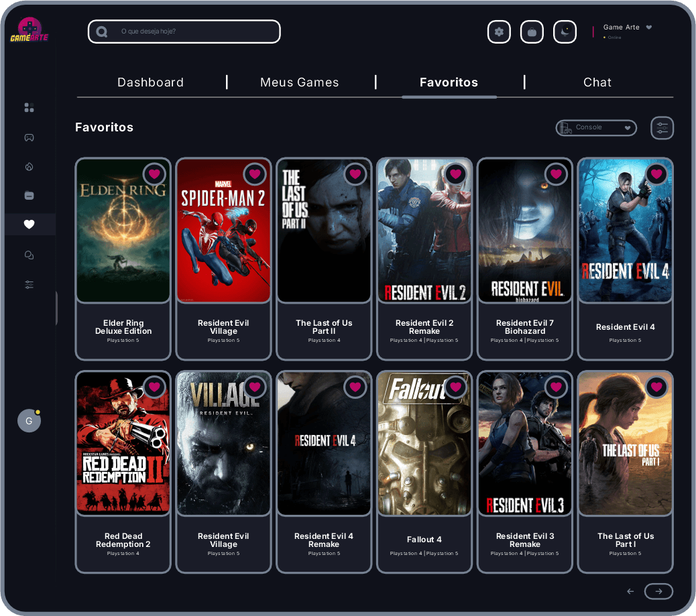Click the search field "O que deseja hoje?"

point(194,32)
